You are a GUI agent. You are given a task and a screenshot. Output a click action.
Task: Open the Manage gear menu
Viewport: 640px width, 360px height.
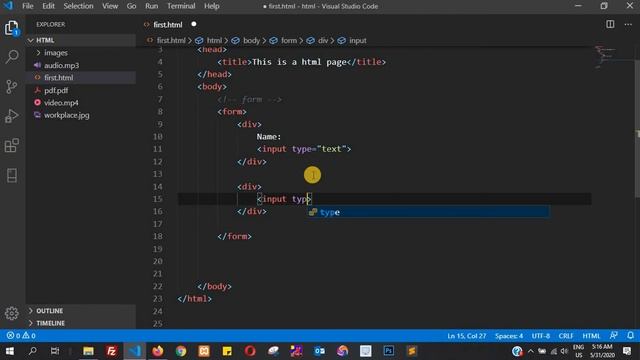point(12,313)
